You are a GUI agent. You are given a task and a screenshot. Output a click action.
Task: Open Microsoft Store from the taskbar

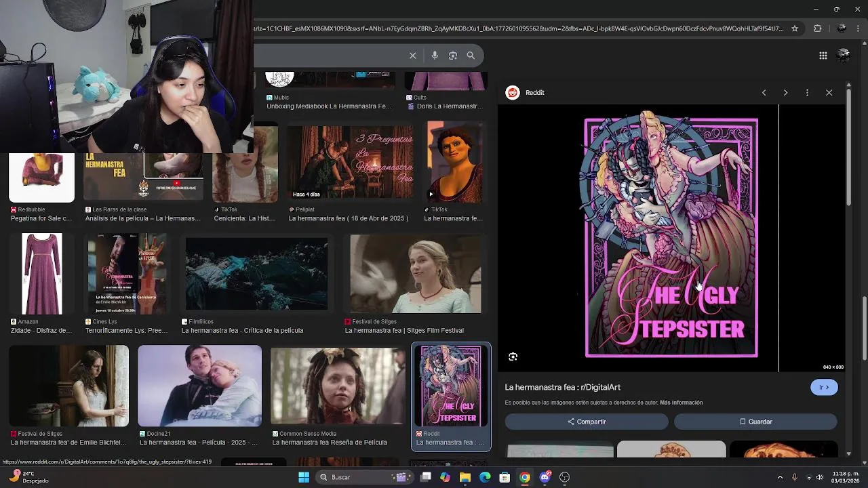coord(505,477)
